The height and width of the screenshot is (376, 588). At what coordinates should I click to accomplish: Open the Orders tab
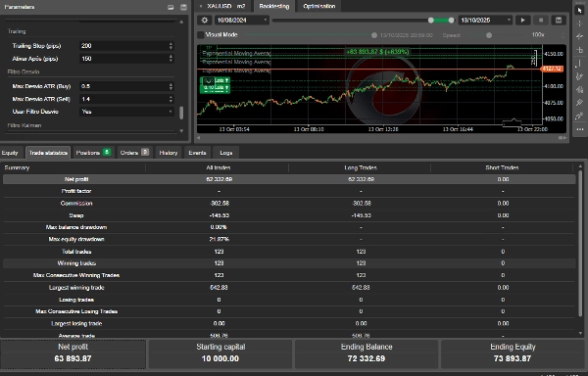134,153
